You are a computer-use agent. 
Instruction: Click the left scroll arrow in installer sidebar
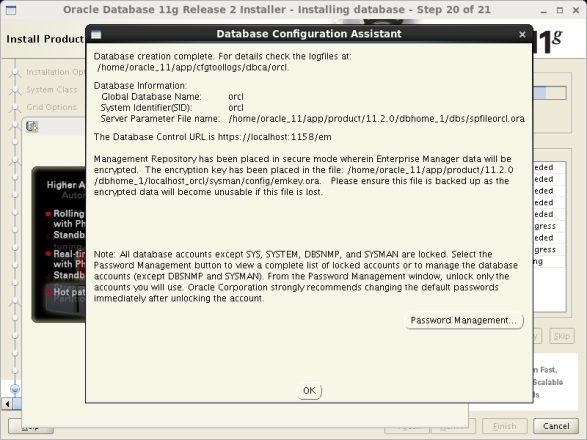point(7,404)
